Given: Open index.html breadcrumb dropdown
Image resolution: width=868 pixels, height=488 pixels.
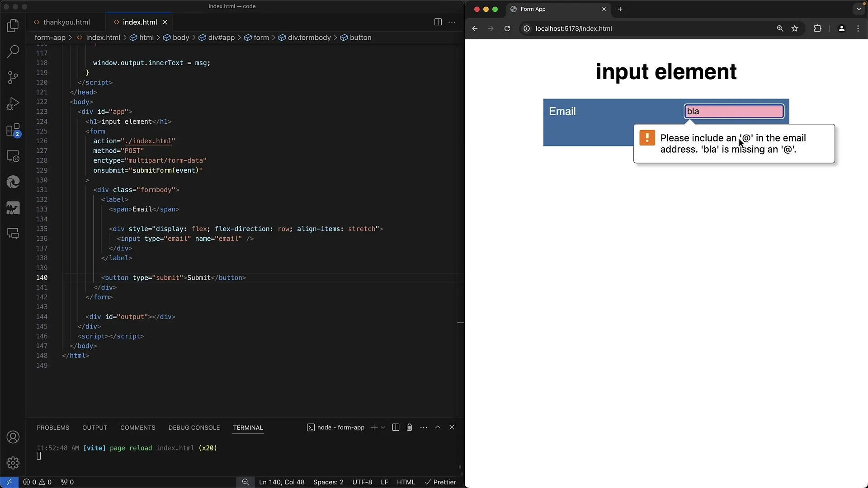Looking at the screenshot, I should 103,37.
